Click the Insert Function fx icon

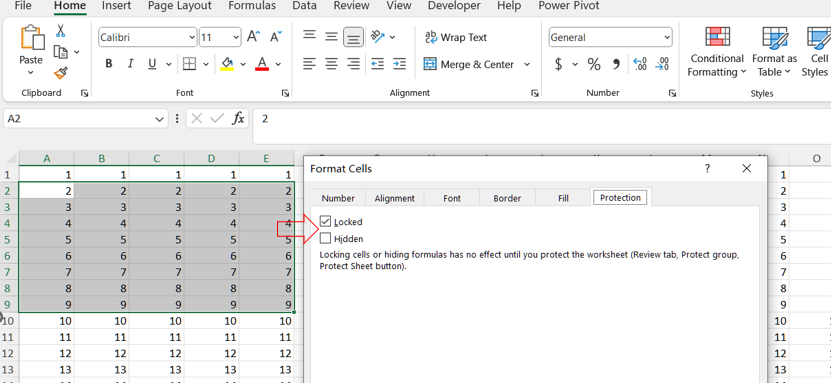click(238, 119)
